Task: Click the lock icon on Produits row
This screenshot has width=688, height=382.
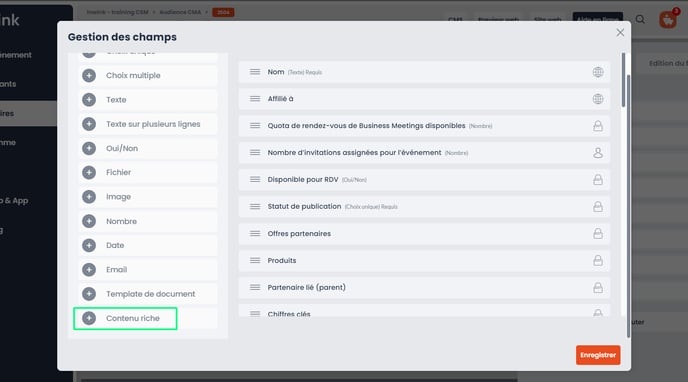Action: coord(598,261)
